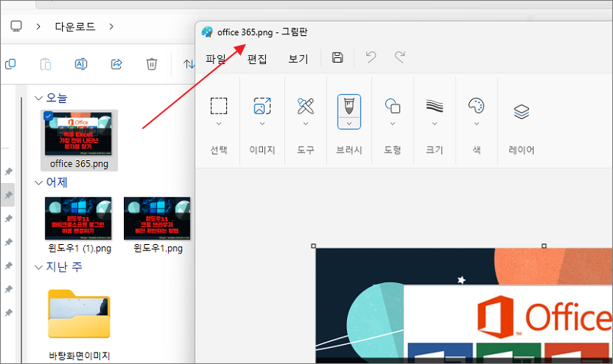Choose the brush tool icon
This screenshot has width=613, height=364.
pos(349,106)
